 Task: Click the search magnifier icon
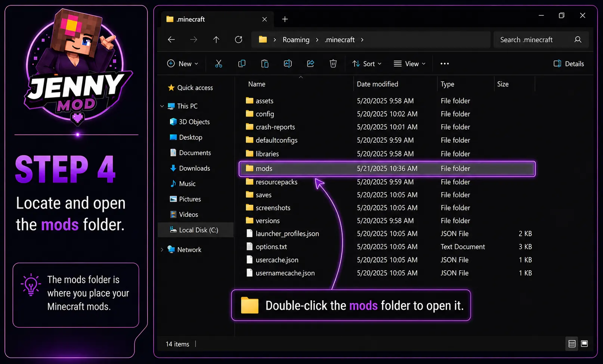tap(578, 40)
